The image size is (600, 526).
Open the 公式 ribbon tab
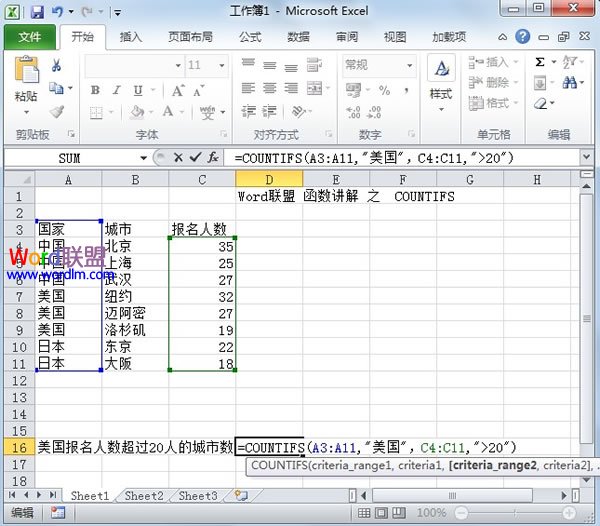tap(250, 37)
